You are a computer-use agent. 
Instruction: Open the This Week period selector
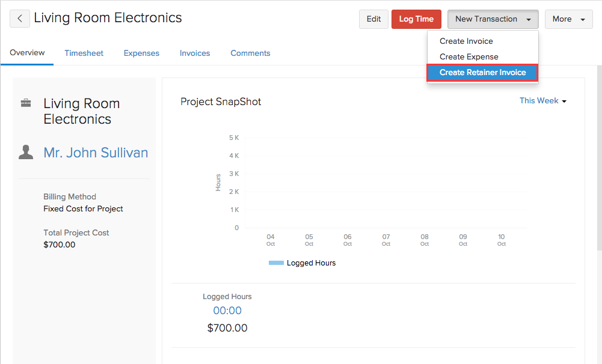tap(543, 100)
